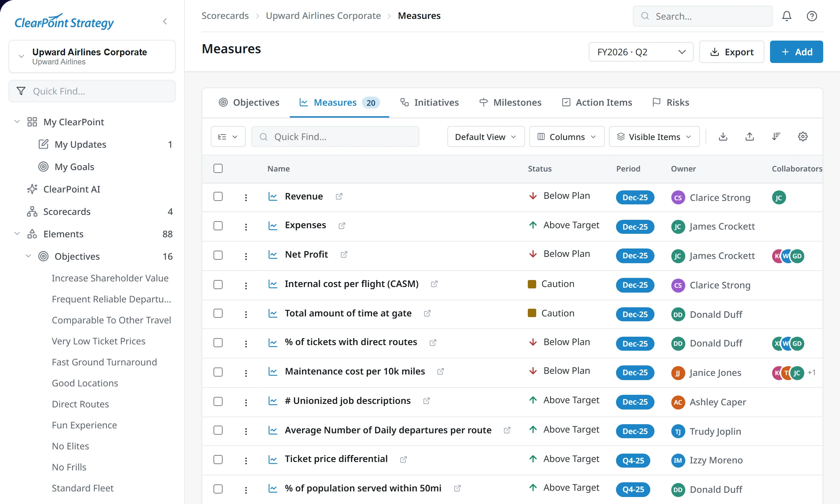This screenshot has height=504, width=840.
Task: Open the Net Profit row's three-dot menu
Action: [x=246, y=256]
